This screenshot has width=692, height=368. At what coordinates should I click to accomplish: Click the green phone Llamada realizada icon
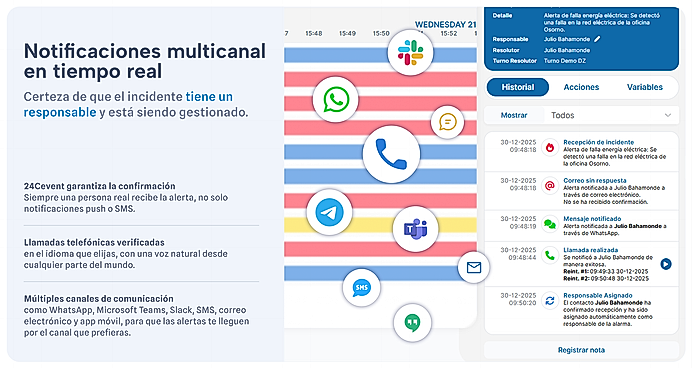(x=550, y=255)
